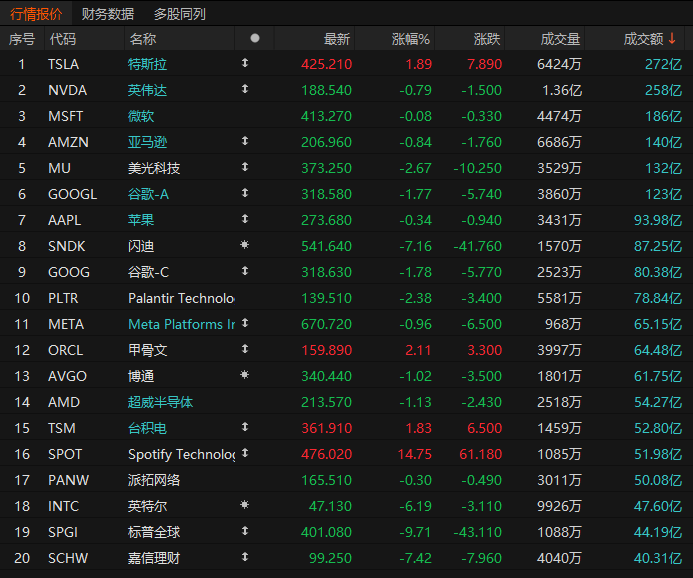Click the up-down marker in AMZN row
This screenshot has width=693, height=578.
pyautogui.click(x=245, y=141)
